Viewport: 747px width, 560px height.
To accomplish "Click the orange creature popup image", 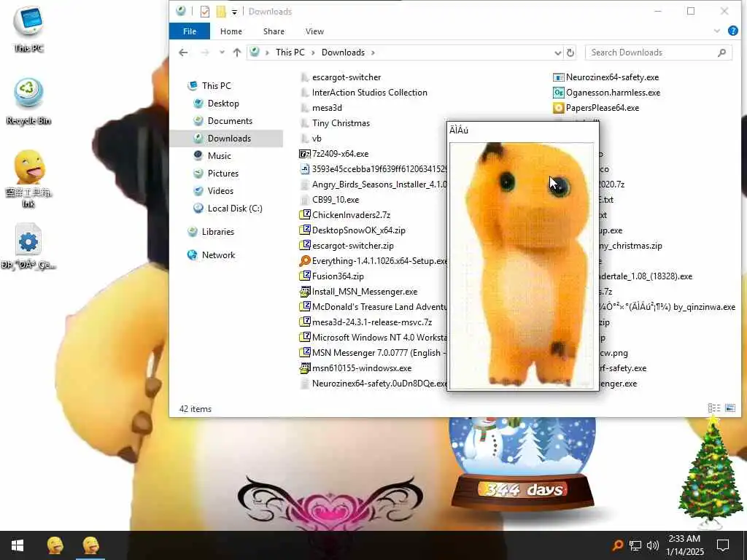I will [x=522, y=265].
